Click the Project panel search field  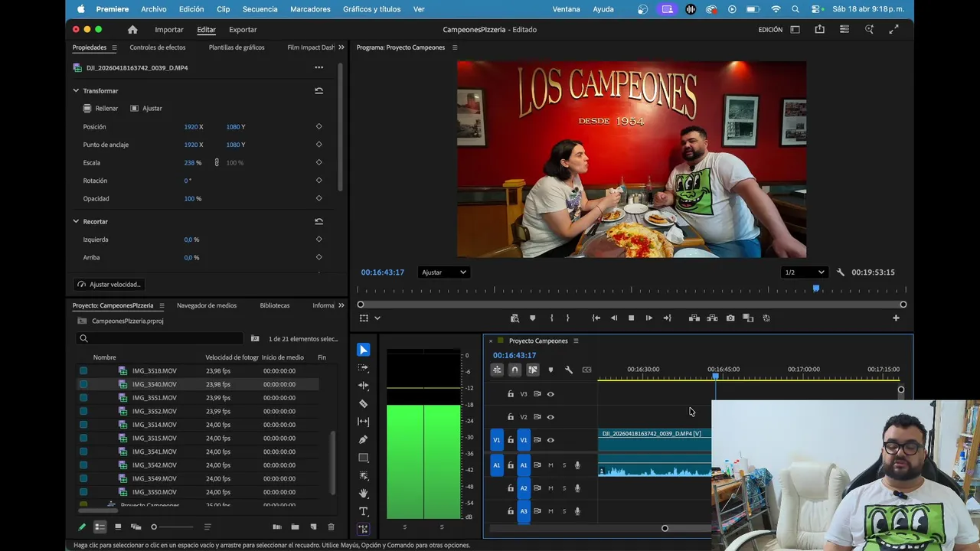(160, 338)
